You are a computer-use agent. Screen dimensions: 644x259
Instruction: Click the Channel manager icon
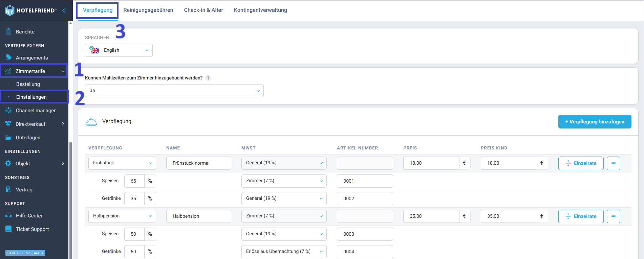click(x=8, y=110)
